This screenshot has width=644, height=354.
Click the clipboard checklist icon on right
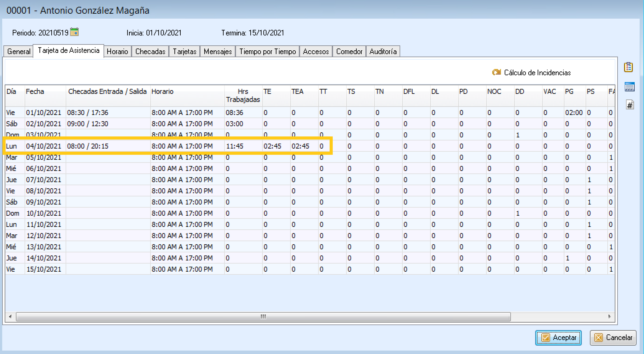click(x=628, y=67)
